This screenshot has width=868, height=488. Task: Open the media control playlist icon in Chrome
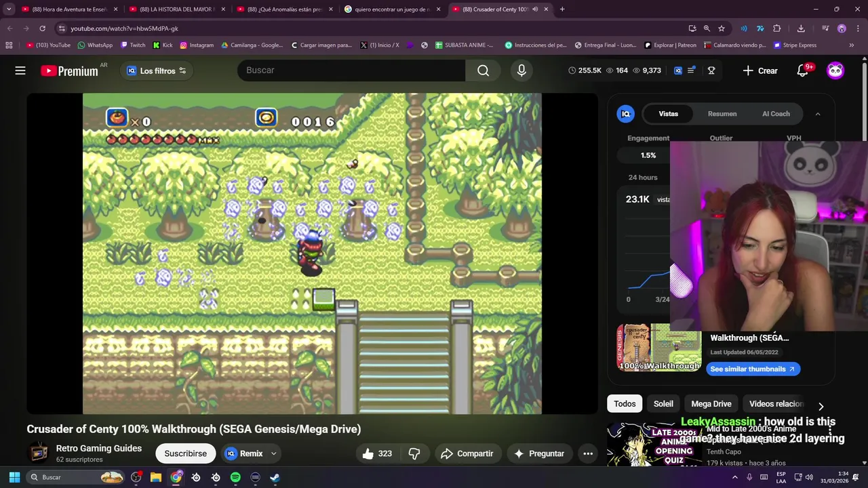tap(825, 28)
